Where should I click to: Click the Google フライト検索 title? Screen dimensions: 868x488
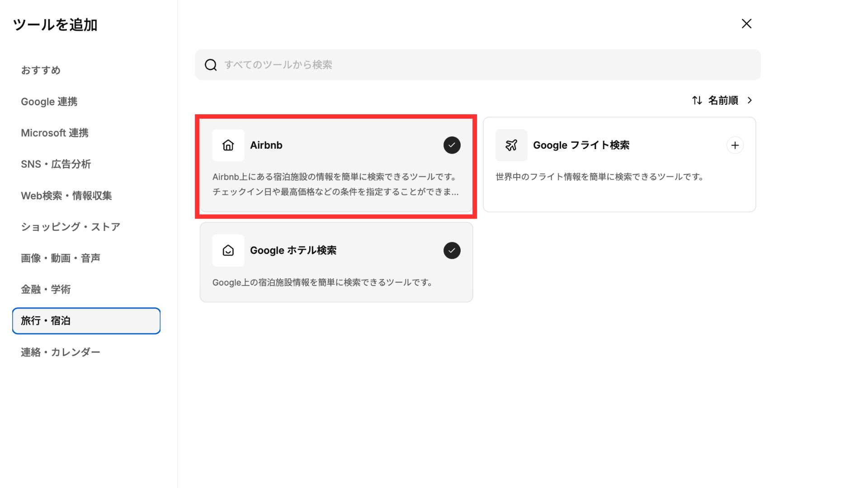tap(581, 145)
